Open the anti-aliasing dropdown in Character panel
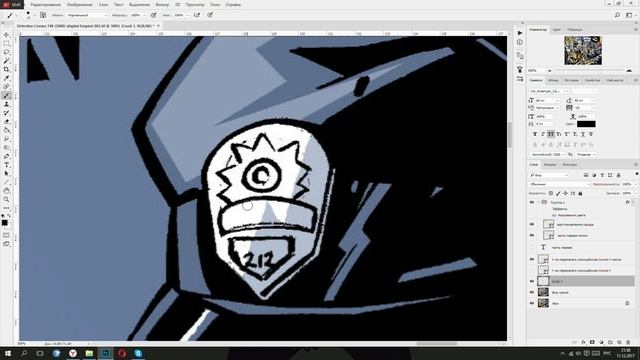The width and height of the screenshot is (640, 360). pos(585,155)
